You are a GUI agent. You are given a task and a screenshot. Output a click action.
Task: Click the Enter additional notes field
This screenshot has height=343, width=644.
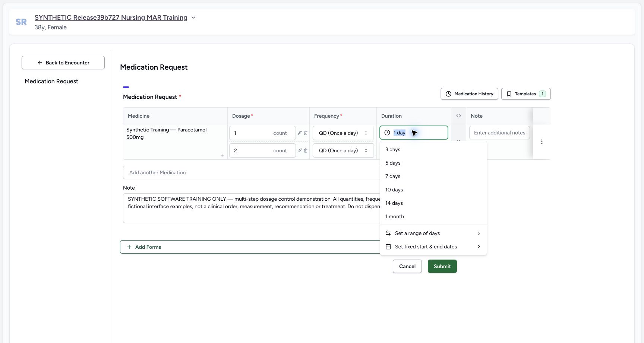click(499, 133)
